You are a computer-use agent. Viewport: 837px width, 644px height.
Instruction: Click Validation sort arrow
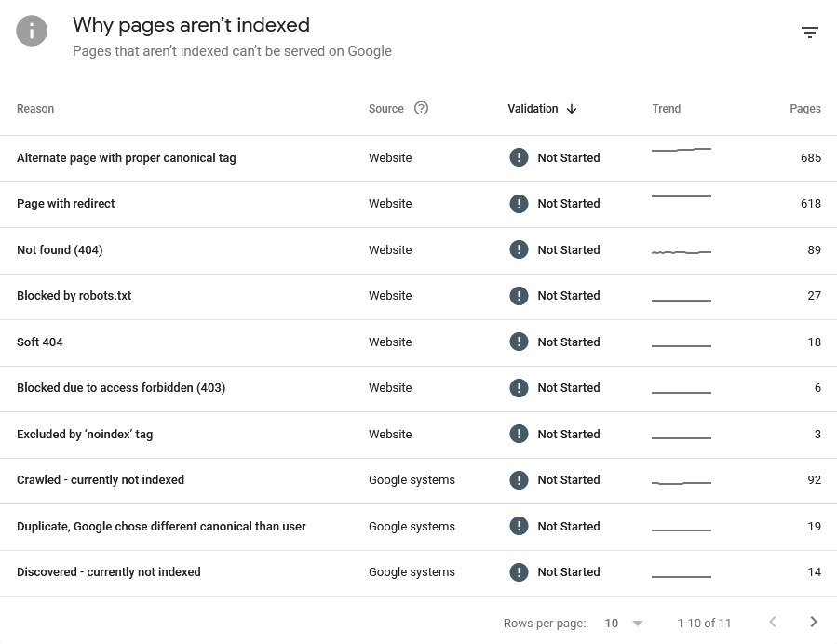[x=572, y=109]
